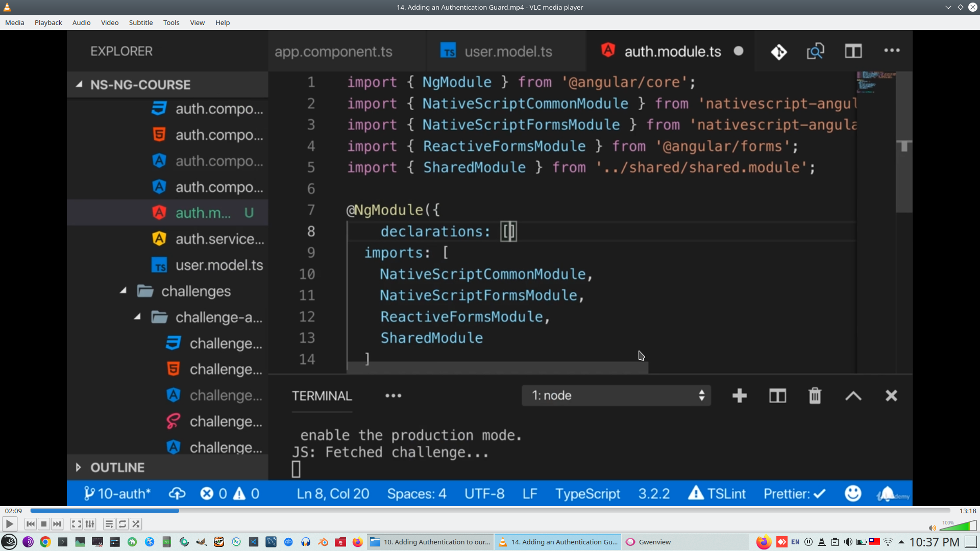Show the playlist view

tap(109, 524)
